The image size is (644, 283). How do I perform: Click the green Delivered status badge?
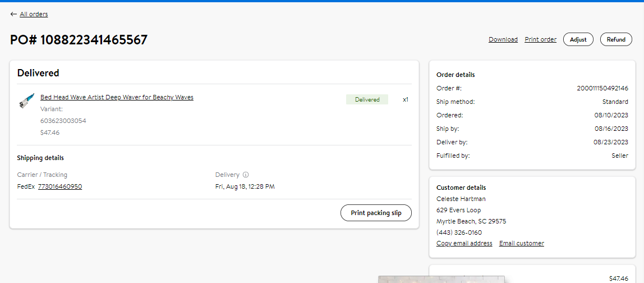(x=367, y=99)
